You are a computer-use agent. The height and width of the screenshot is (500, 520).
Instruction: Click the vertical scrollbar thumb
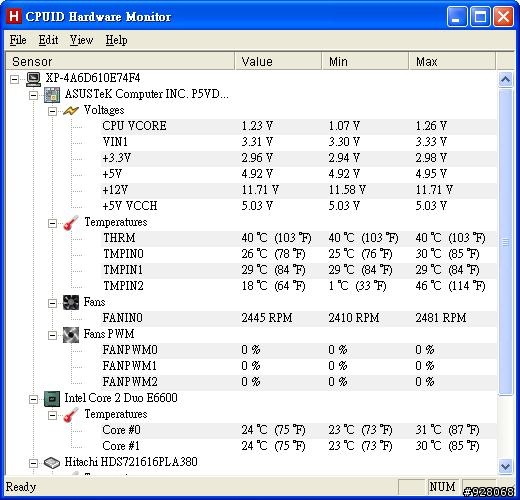point(505,242)
